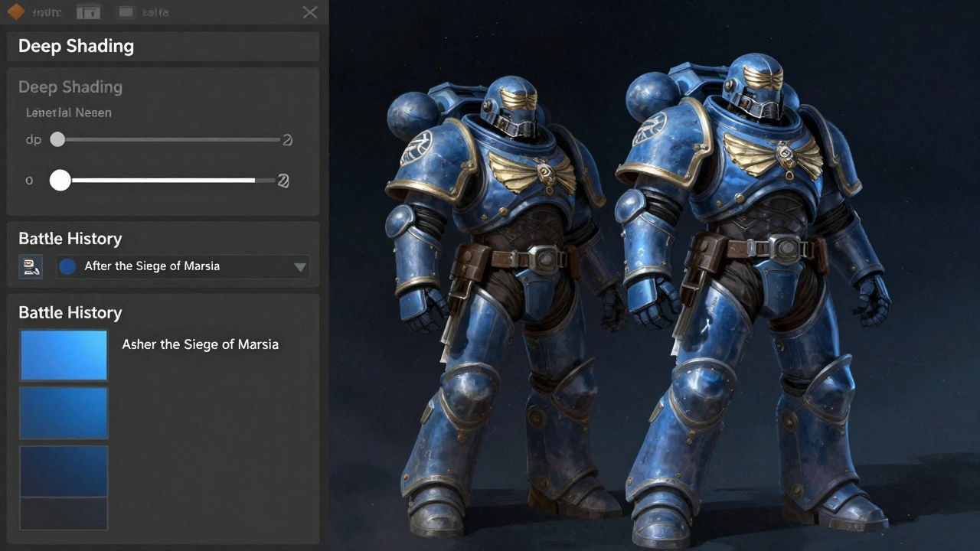The image size is (980, 551).
Task: Click the blue circle in the Siege dropdown
Action: (68, 266)
